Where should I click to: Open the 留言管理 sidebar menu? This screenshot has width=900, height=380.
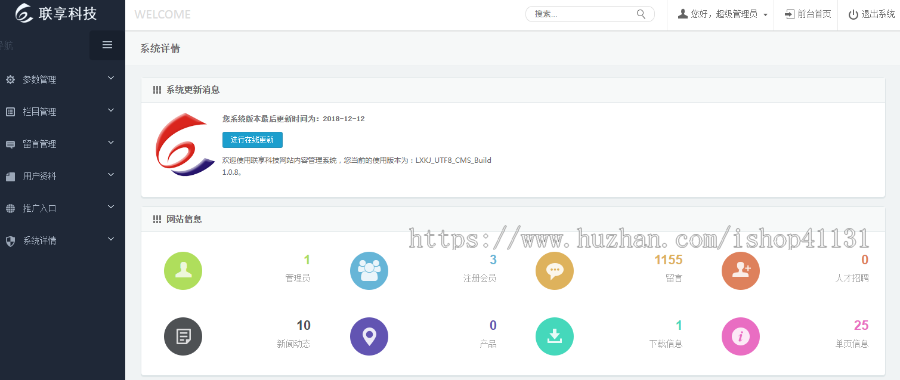62,144
